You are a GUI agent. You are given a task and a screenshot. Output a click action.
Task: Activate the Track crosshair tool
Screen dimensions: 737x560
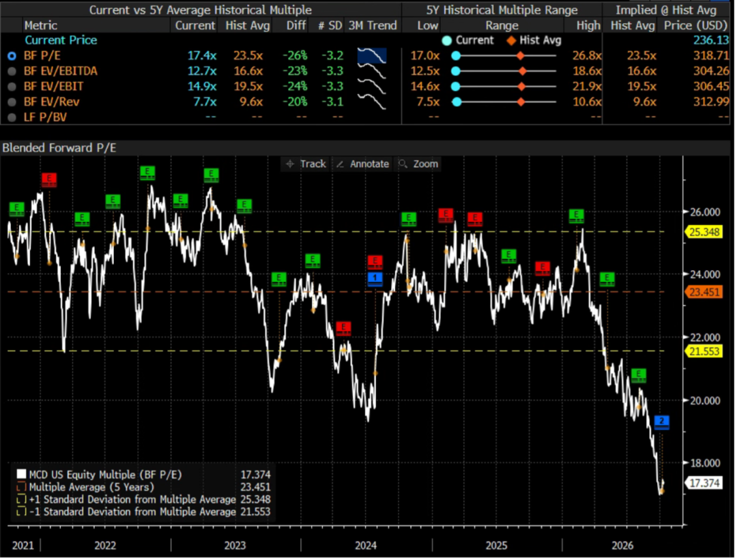[306, 164]
